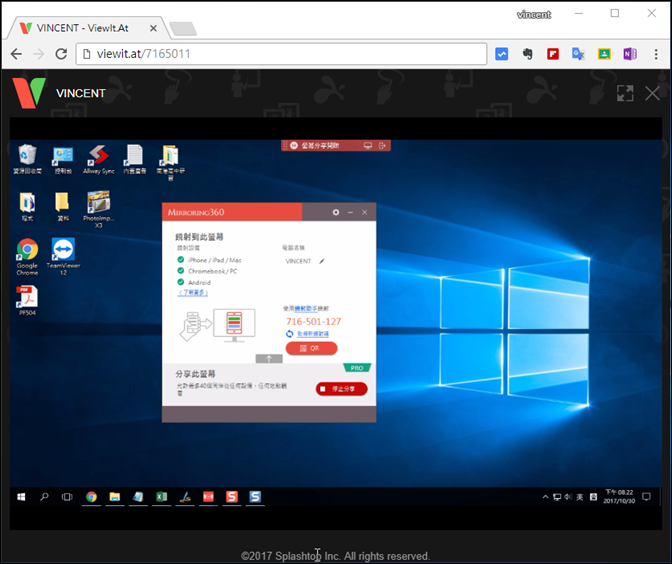Click the browser Back arrow

[16, 54]
